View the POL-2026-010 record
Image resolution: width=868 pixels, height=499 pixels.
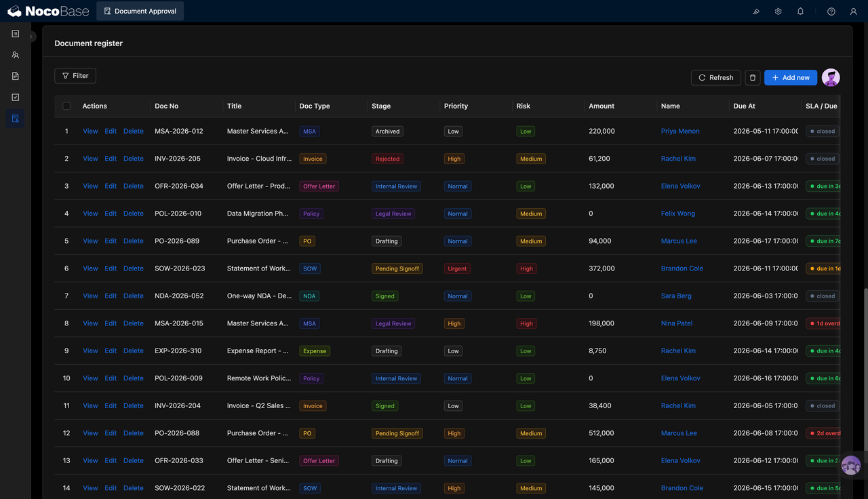coord(90,214)
